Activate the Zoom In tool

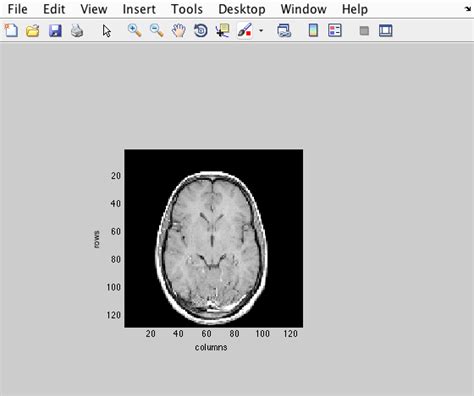pyautogui.click(x=134, y=31)
